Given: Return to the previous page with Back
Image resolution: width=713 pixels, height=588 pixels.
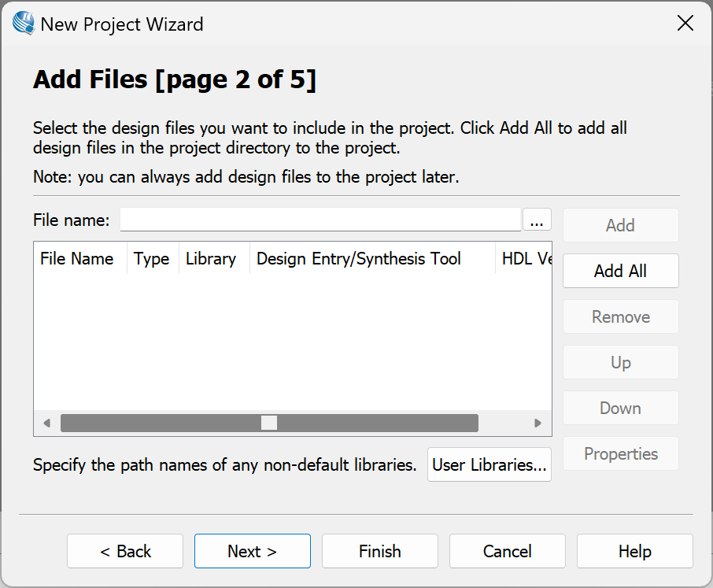Looking at the screenshot, I should (125, 551).
